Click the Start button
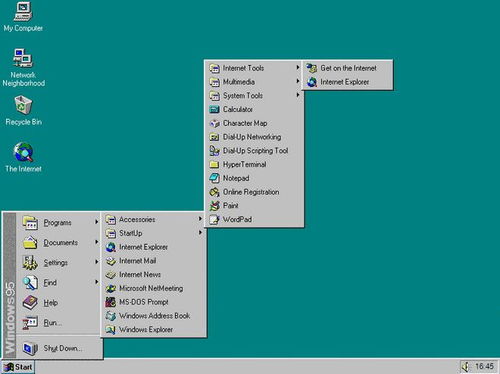 (x=18, y=367)
